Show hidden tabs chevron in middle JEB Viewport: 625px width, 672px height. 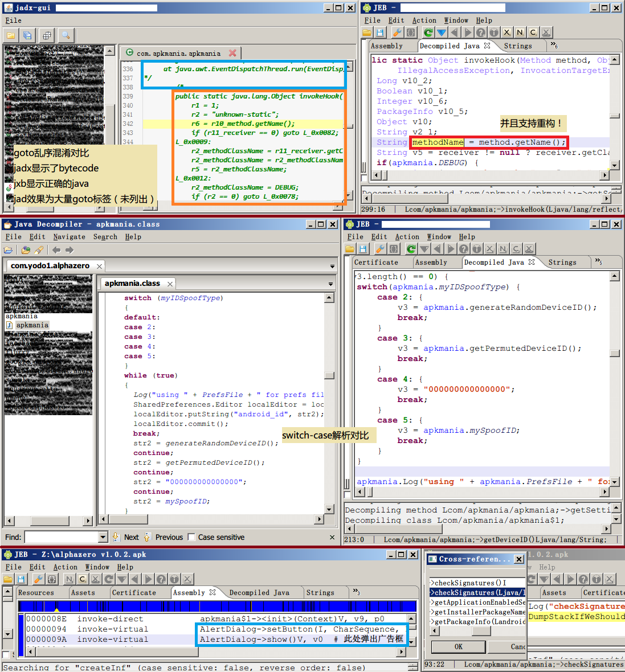pos(599,261)
